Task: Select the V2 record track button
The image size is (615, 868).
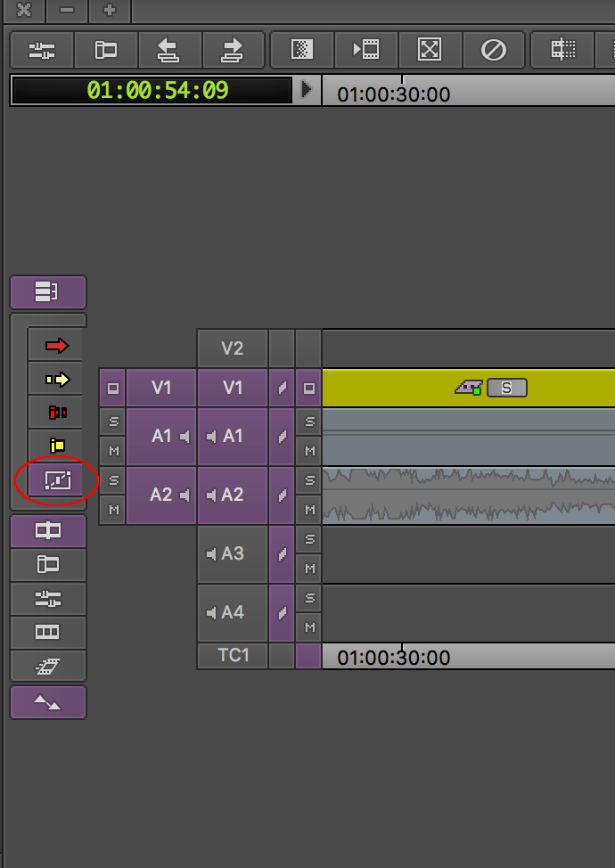Action: (x=232, y=348)
